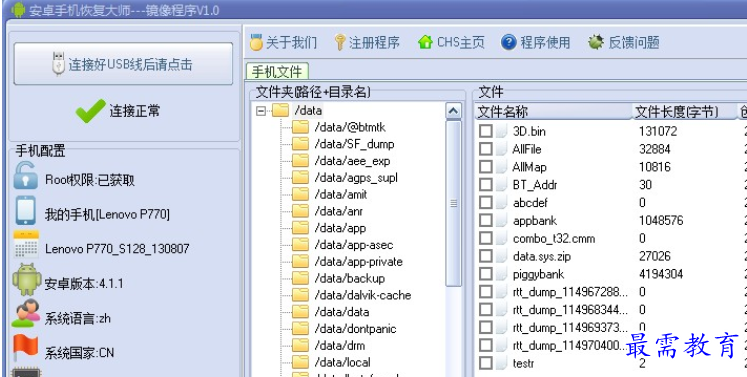Switch to the 手机文件 tab
This screenshot has width=747, height=377.
277,71
